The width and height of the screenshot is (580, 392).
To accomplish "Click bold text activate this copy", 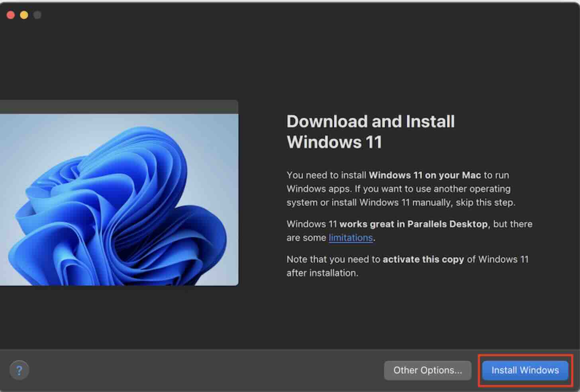I will click(423, 259).
